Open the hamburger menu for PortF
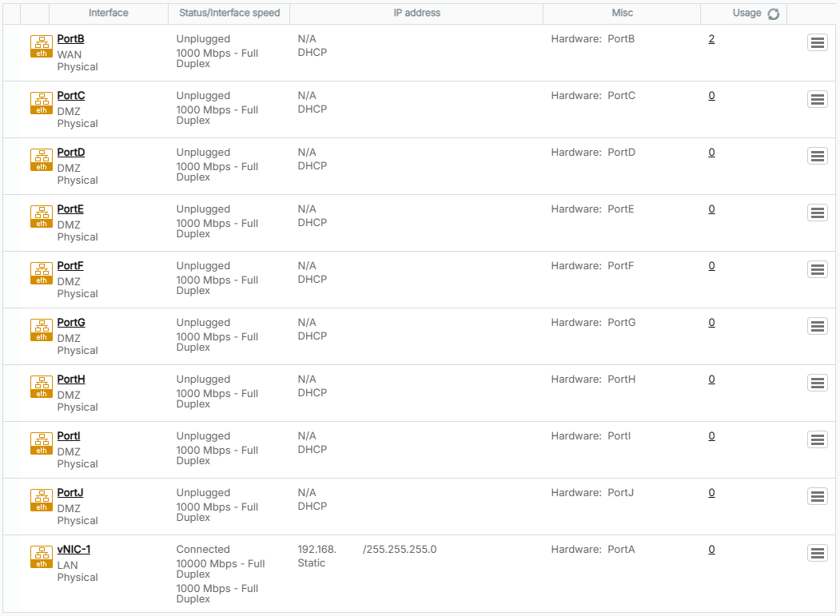 [817, 270]
